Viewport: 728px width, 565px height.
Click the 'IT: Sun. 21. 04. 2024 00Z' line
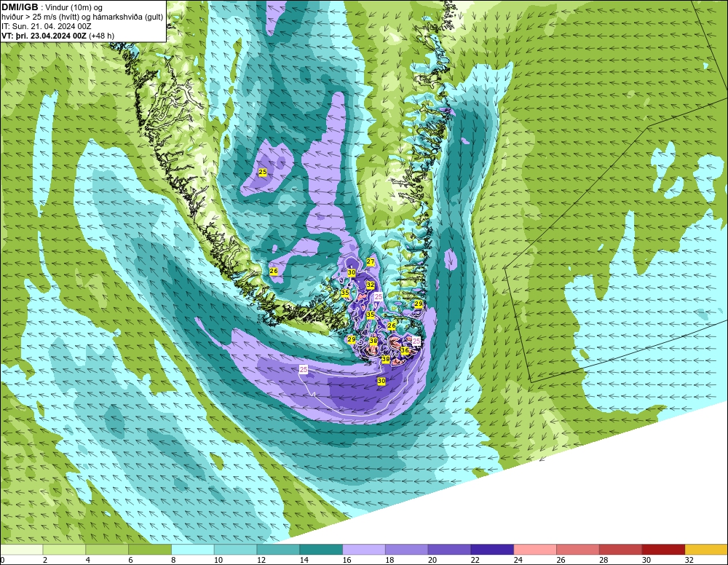click(47, 26)
